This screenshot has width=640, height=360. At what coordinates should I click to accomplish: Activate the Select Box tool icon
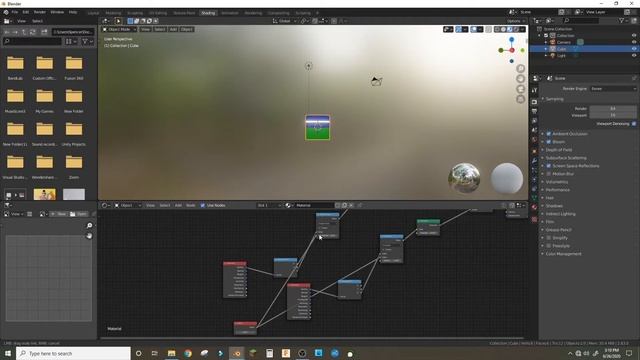coord(118,21)
